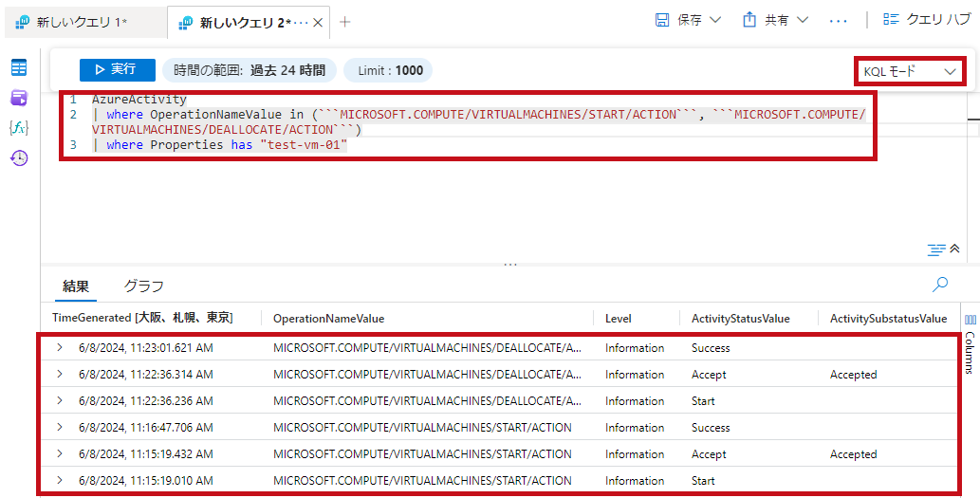980x498 pixels.
Task: Sort by ActivitySubstatusValue column header
Action: click(x=888, y=319)
